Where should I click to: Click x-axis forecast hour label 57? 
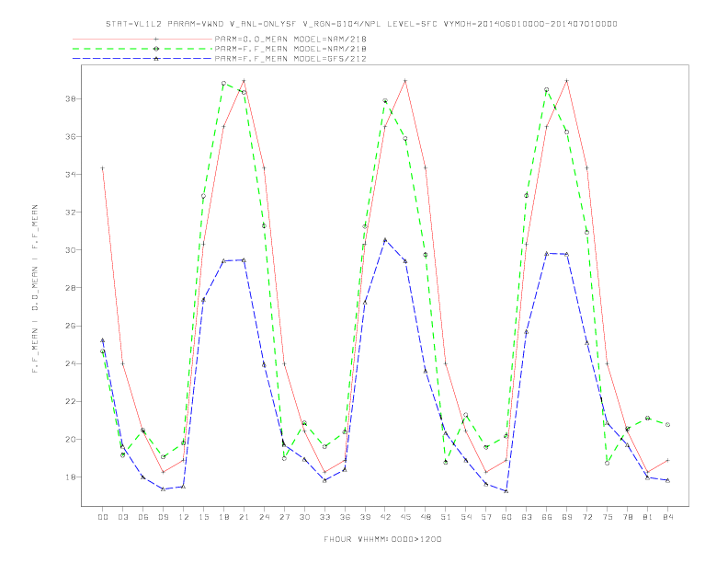[486, 517]
